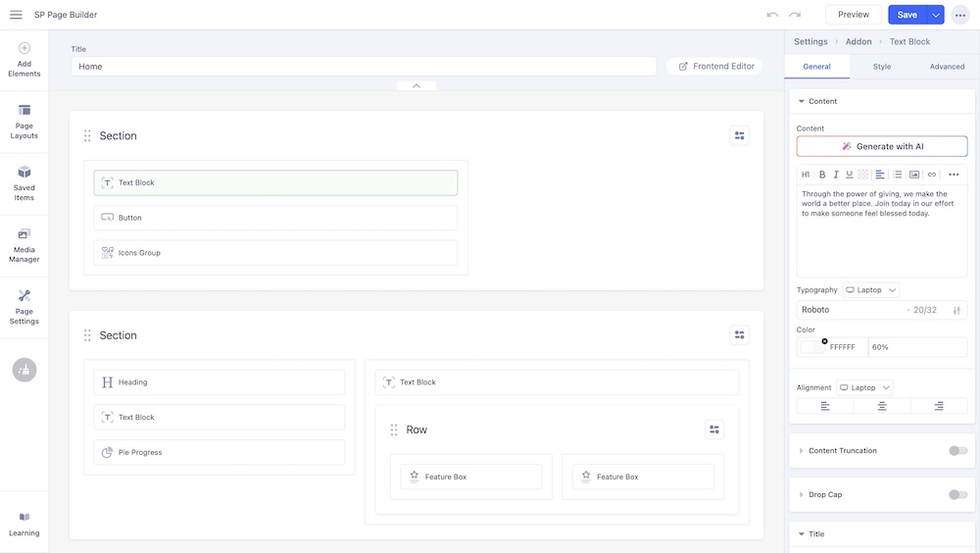Select the Pie Progress addon
The width and height of the screenshot is (980, 553).
[x=220, y=452]
